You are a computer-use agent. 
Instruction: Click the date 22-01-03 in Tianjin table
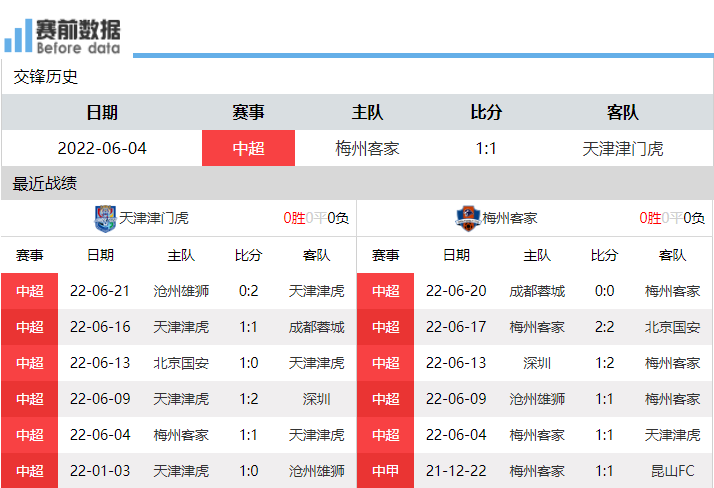point(100,471)
